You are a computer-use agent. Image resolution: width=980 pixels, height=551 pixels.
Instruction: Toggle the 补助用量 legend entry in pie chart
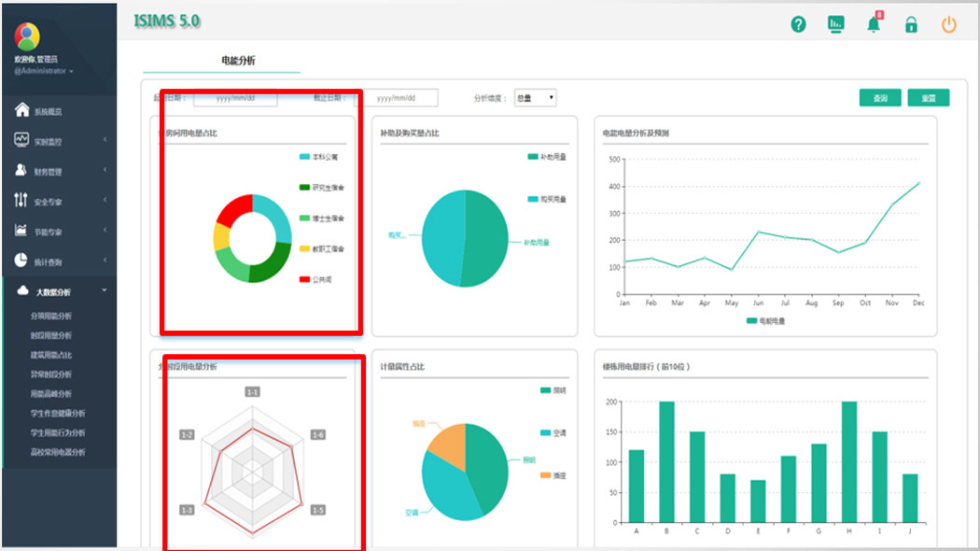(547, 157)
